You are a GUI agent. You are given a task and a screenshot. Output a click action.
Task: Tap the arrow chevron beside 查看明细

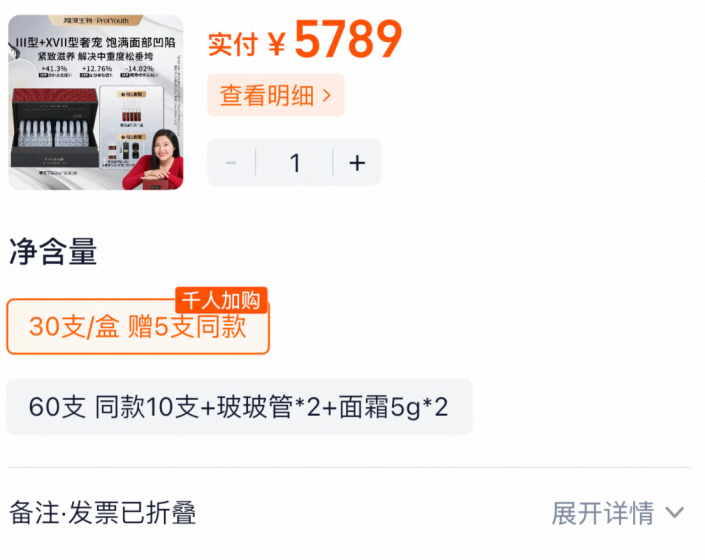click(x=327, y=95)
